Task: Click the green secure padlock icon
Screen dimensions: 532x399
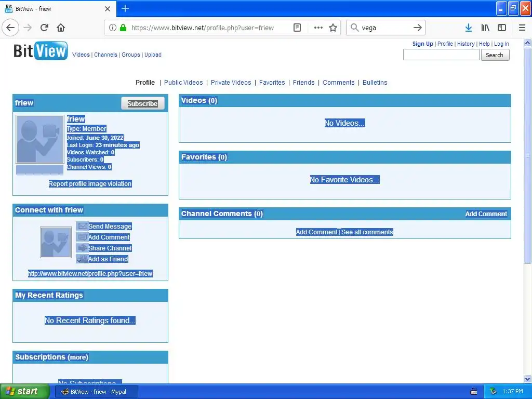Action: click(x=124, y=28)
